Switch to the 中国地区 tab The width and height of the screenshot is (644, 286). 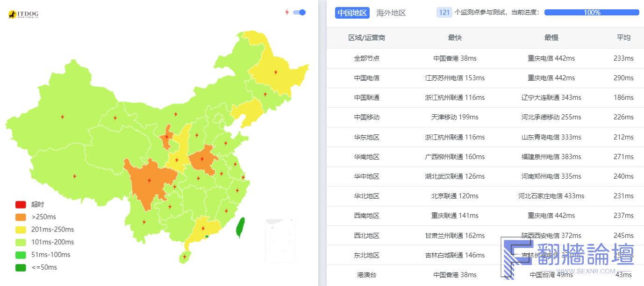pos(352,13)
